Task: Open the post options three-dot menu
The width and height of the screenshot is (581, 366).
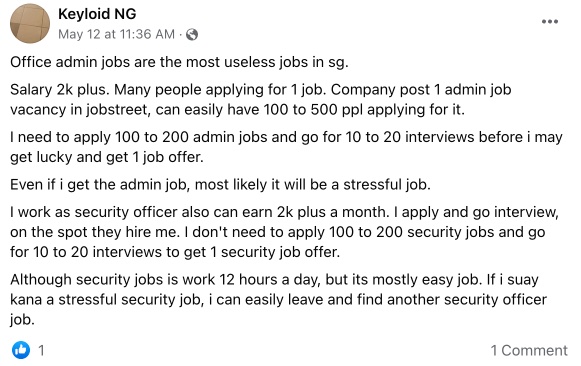Action: (550, 22)
